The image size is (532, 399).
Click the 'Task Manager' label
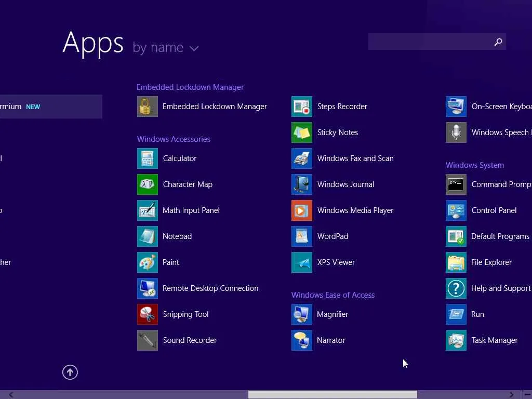495,340
